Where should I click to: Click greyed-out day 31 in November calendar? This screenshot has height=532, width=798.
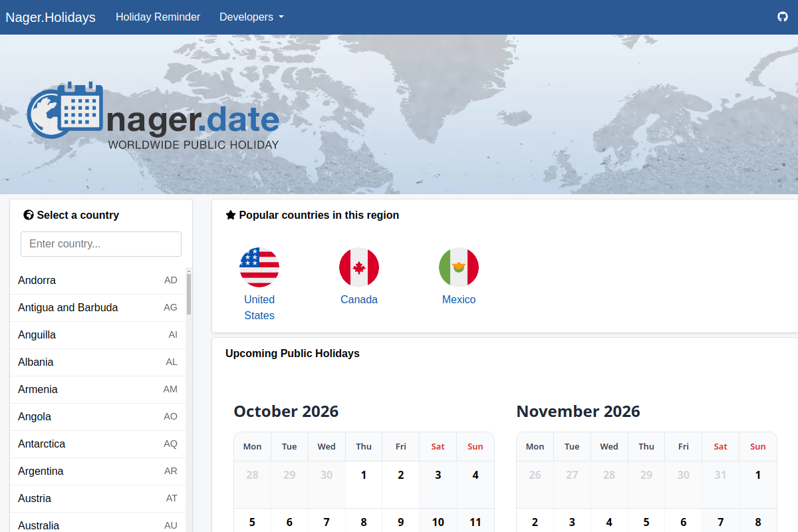click(x=721, y=485)
